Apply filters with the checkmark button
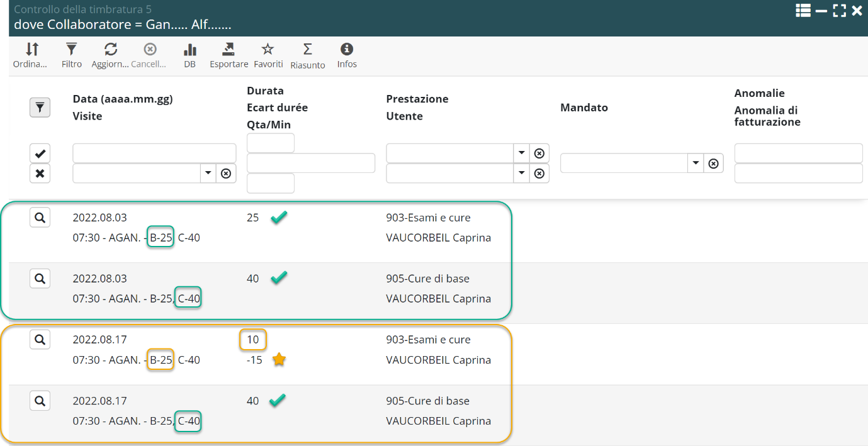868x446 pixels. pos(40,153)
